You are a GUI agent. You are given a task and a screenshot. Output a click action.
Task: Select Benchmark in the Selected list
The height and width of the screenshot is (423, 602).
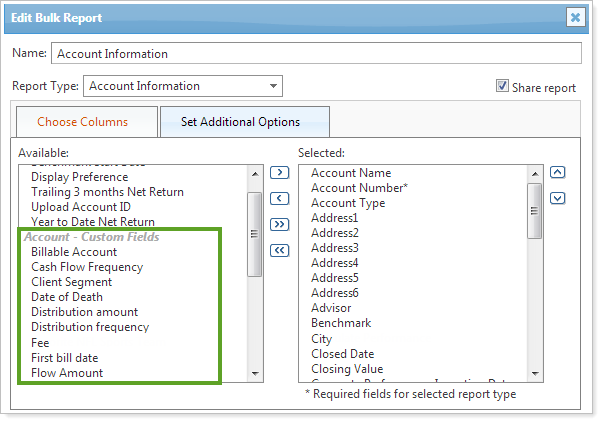tap(341, 323)
